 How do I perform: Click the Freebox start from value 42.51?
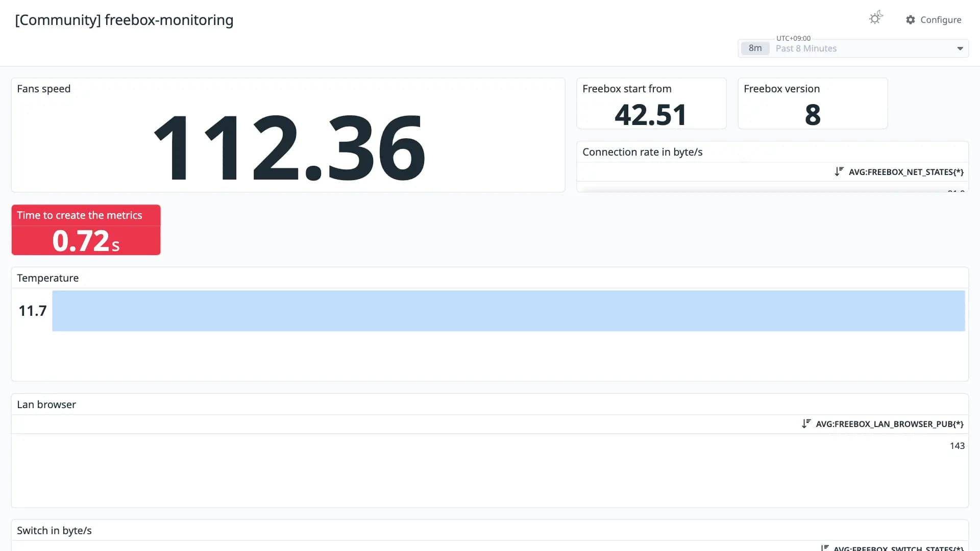pos(651,115)
